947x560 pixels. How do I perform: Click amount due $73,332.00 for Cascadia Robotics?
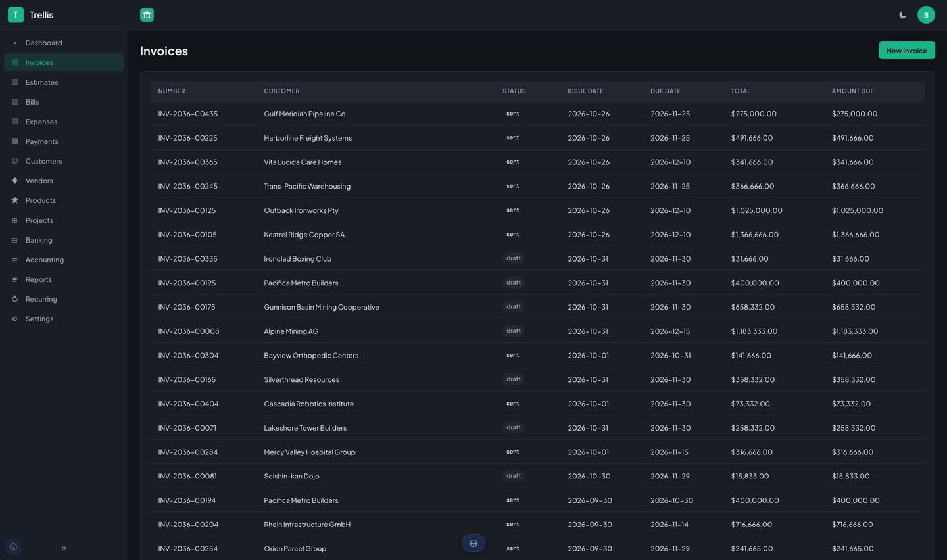pos(851,404)
